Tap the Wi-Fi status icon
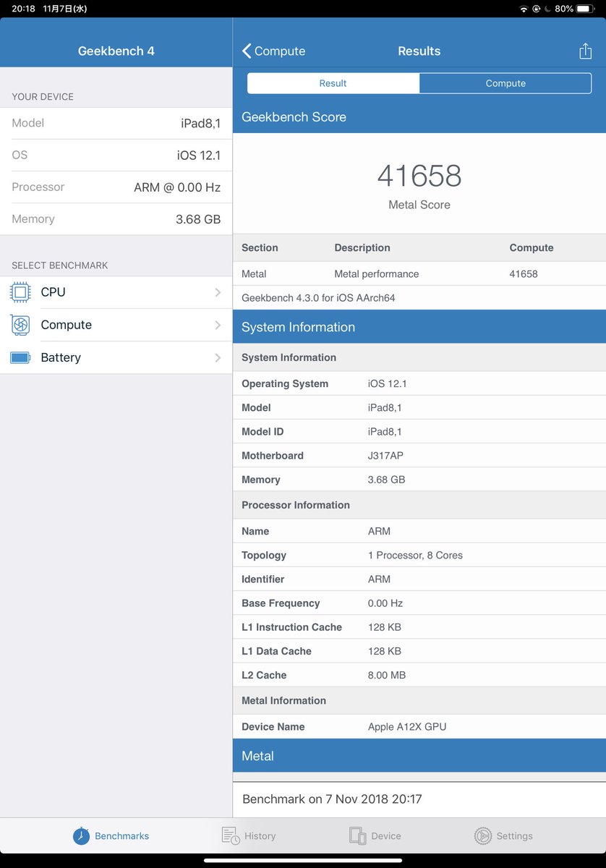The height and width of the screenshot is (868, 606). [x=524, y=9]
